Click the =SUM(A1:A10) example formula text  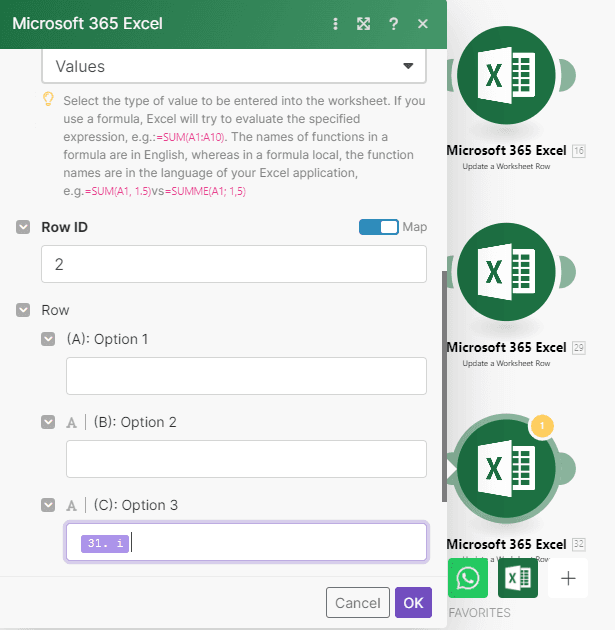coord(190,137)
